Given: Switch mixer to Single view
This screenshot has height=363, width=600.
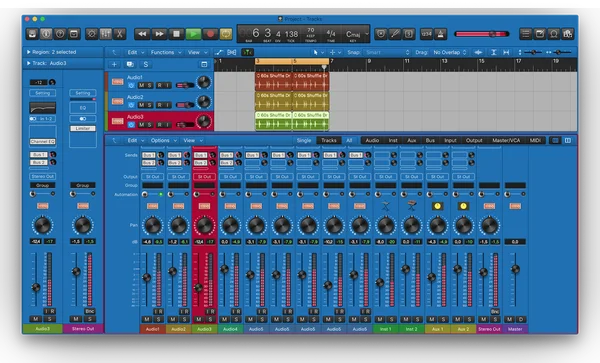Looking at the screenshot, I should click(304, 141).
